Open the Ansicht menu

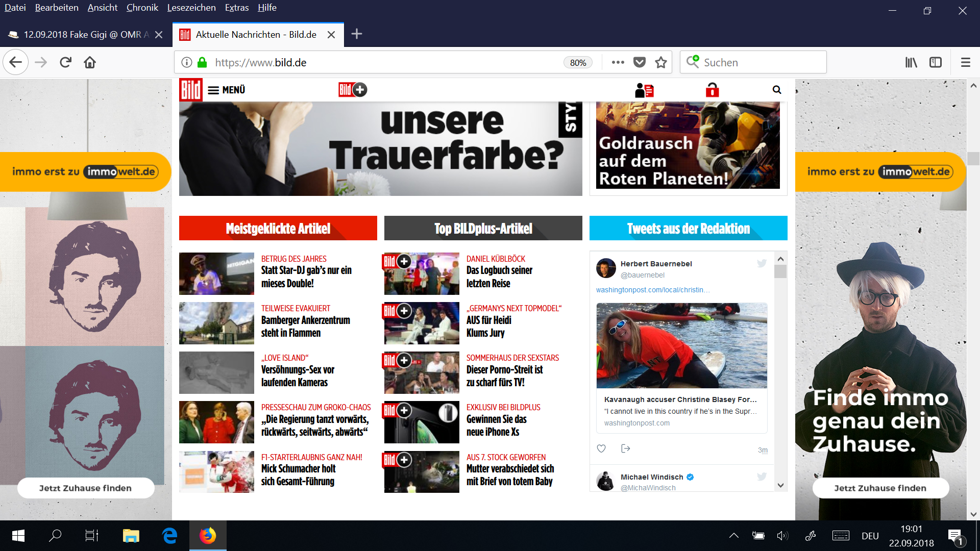[102, 8]
